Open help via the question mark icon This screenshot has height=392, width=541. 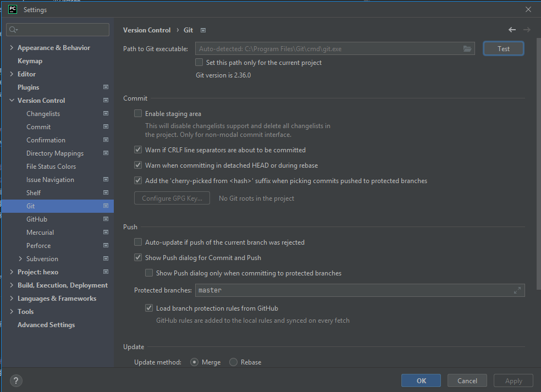[x=15, y=380]
